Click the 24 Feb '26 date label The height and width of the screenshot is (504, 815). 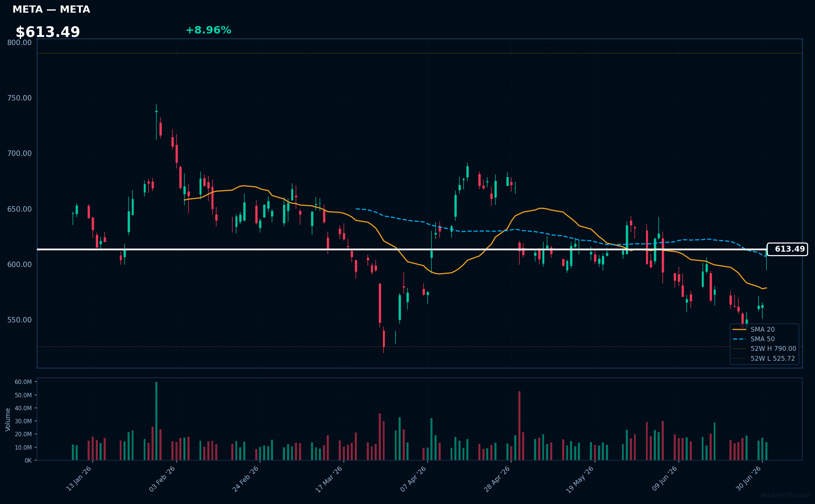pos(246,479)
